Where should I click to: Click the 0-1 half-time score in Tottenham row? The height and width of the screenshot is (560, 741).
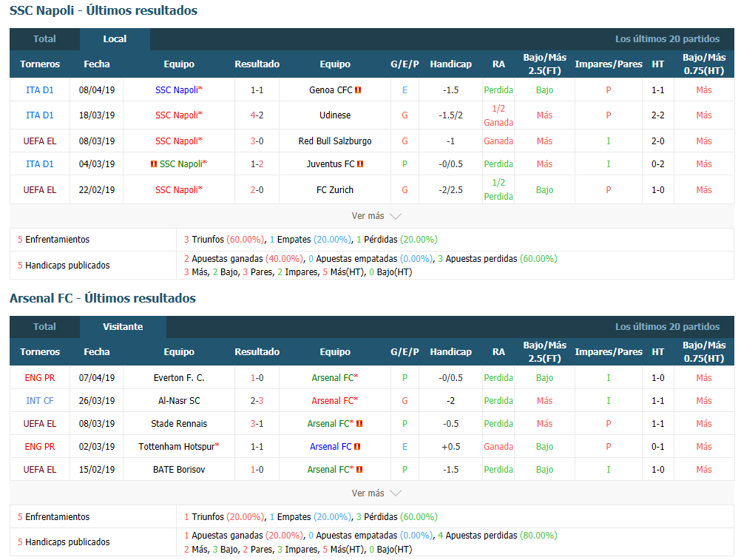(x=658, y=447)
